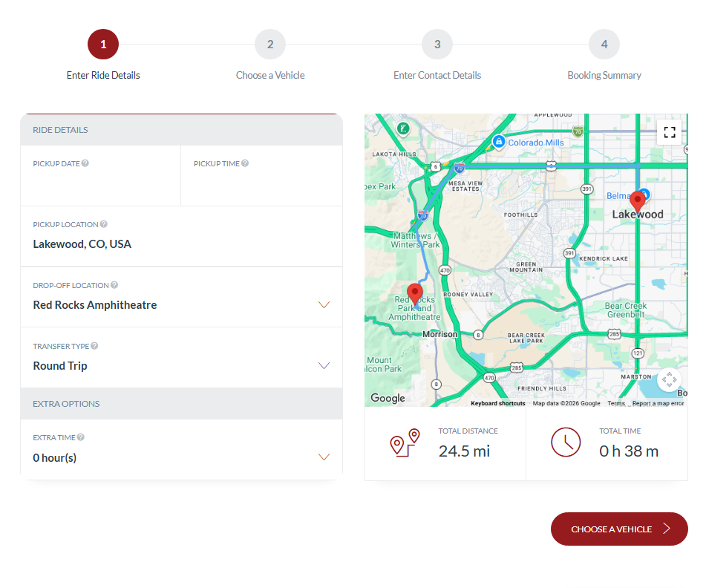
Task: Click the Belmar shopping marker on map
Action: click(645, 194)
